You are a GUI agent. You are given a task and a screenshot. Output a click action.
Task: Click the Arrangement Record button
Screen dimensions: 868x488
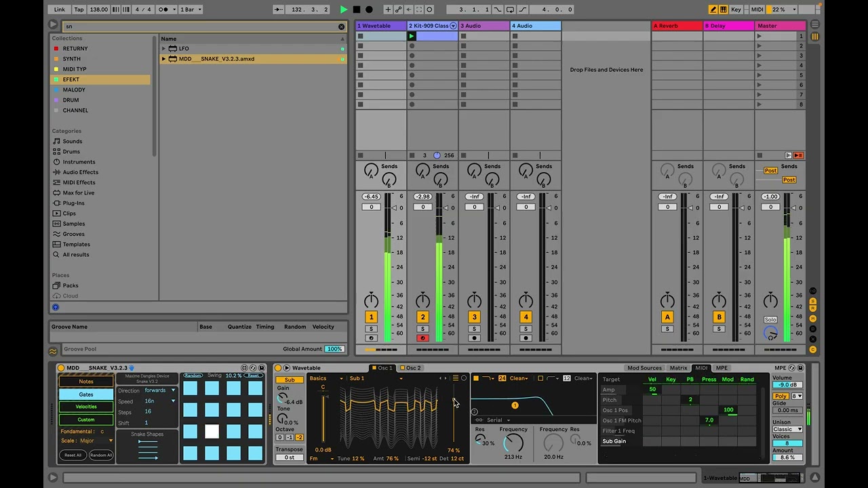click(369, 9)
